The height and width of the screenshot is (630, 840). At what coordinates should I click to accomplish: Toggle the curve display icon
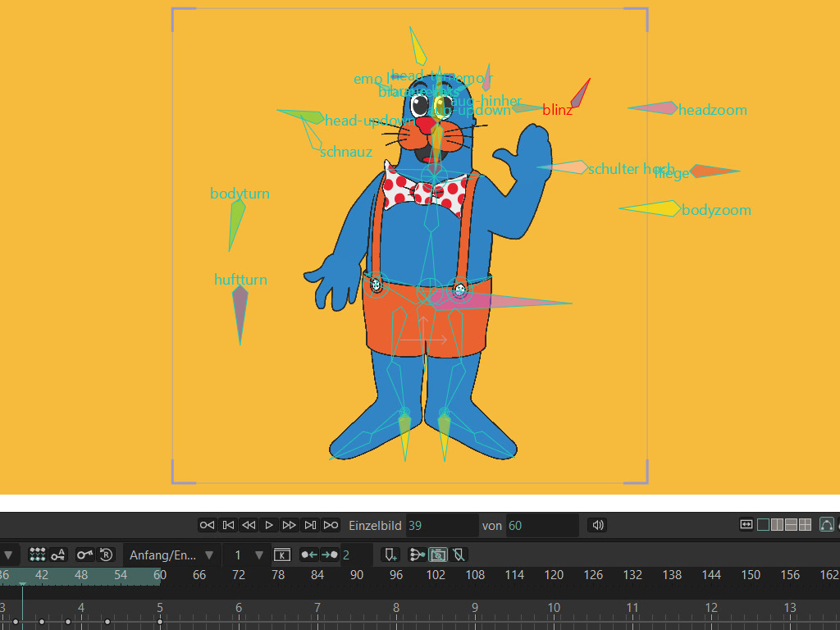point(827,524)
